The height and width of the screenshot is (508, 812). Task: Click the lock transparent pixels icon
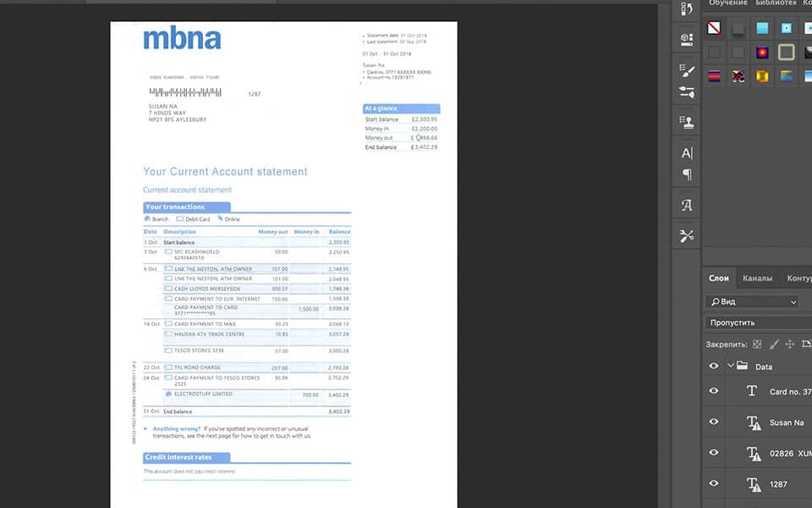(x=757, y=345)
